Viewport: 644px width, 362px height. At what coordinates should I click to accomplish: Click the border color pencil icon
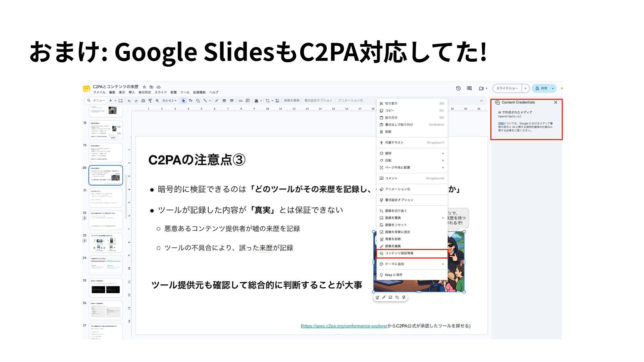pos(217,101)
